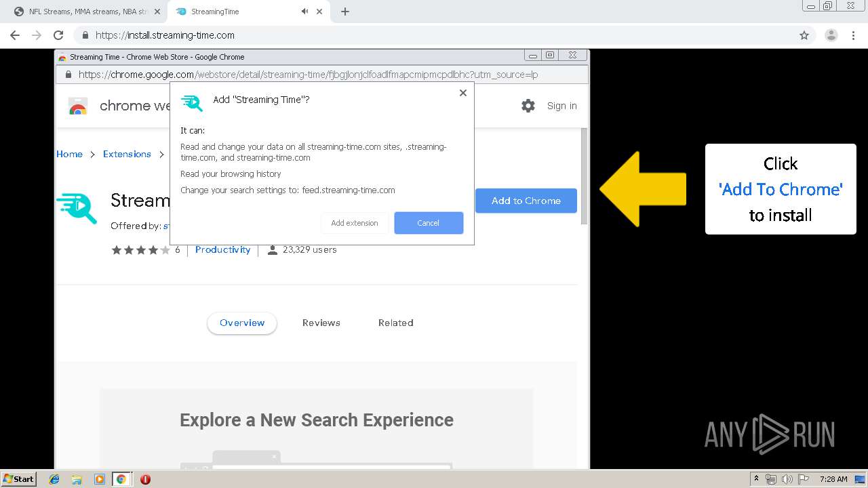This screenshot has height=488, width=868.
Task: Open the Related tab
Action: click(x=396, y=323)
